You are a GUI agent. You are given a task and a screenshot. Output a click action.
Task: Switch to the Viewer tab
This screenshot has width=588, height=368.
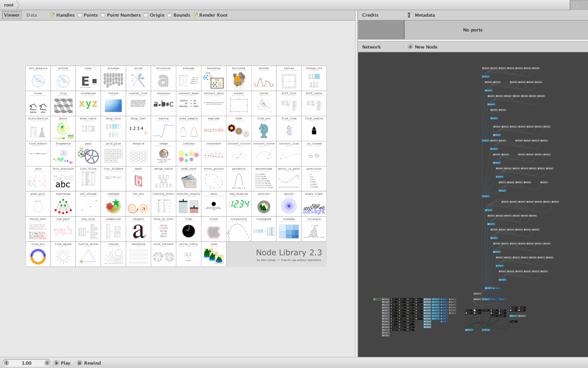point(12,15)
